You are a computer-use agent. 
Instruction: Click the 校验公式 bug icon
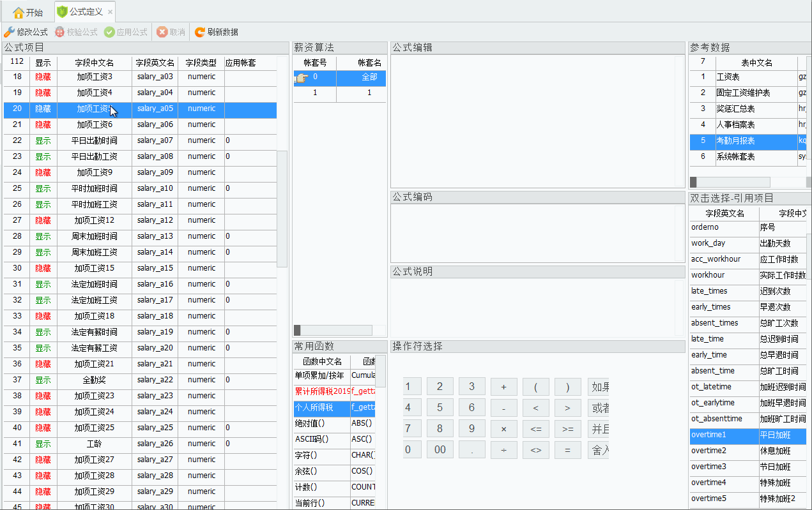pos(60,32)
